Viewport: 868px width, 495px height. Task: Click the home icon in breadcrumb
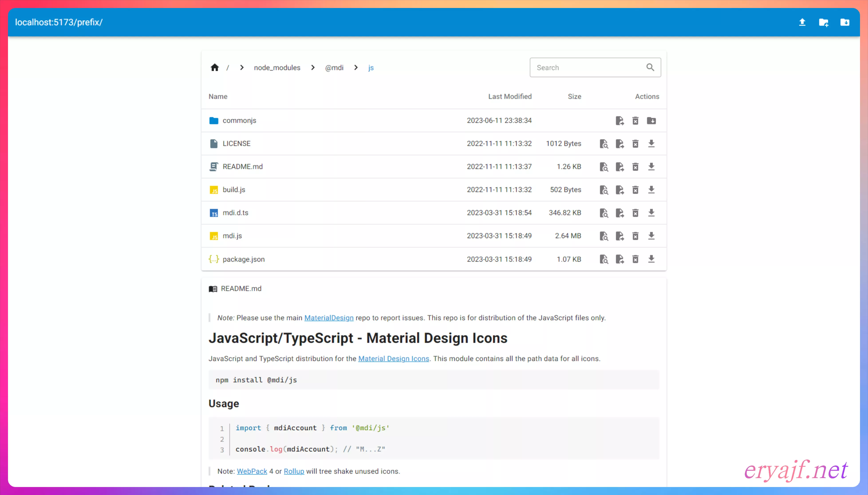tap(215, 68)
